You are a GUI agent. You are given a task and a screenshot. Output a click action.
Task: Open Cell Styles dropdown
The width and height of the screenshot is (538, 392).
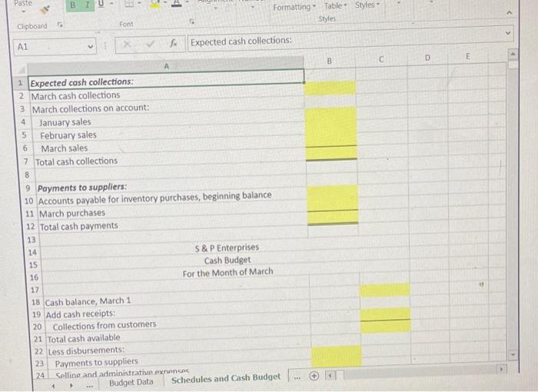tap(367, 5)
